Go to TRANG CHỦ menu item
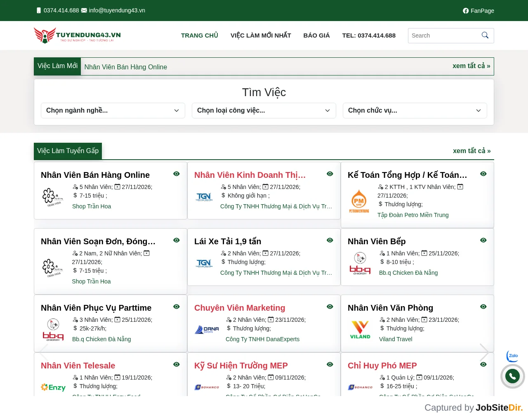The width and height of the screenshot is (528, 420). pyautogui.click(x=200, y=35)
